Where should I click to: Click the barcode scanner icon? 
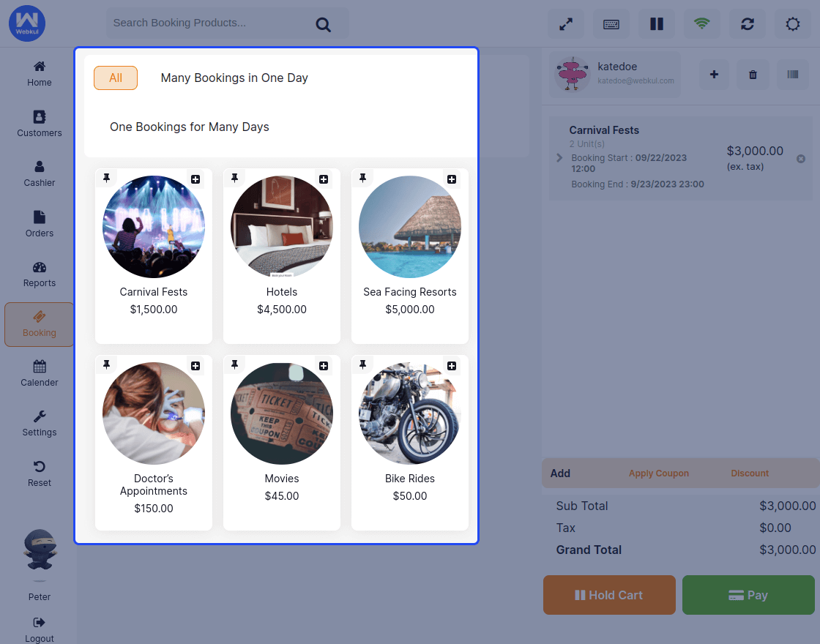(793, 74)
